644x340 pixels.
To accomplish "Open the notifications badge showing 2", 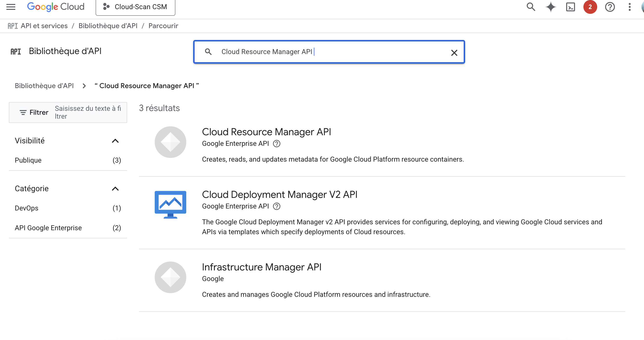I will [590, 7].
